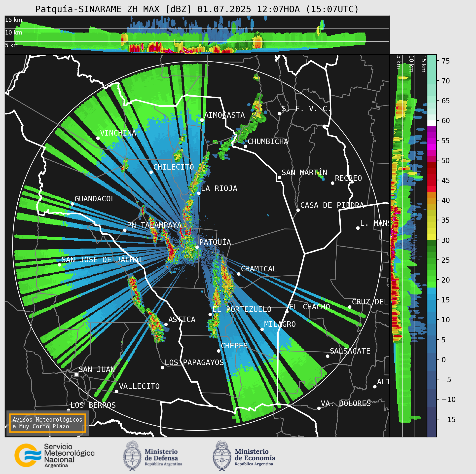Click the VINCHINA city label
This screenshot has width=476, height=474.
click(x=118, y=133)
